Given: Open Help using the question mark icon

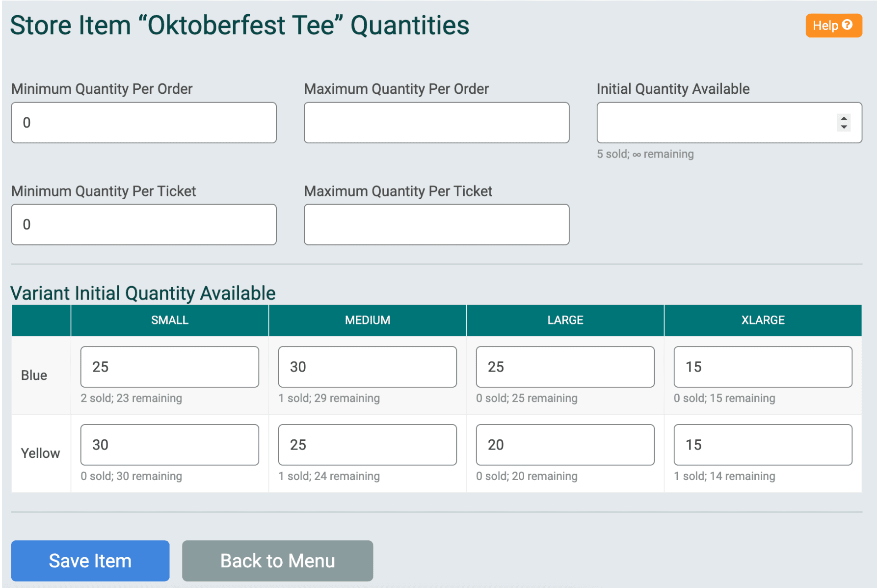Looking at the screenshot, I should coord(848,26).
